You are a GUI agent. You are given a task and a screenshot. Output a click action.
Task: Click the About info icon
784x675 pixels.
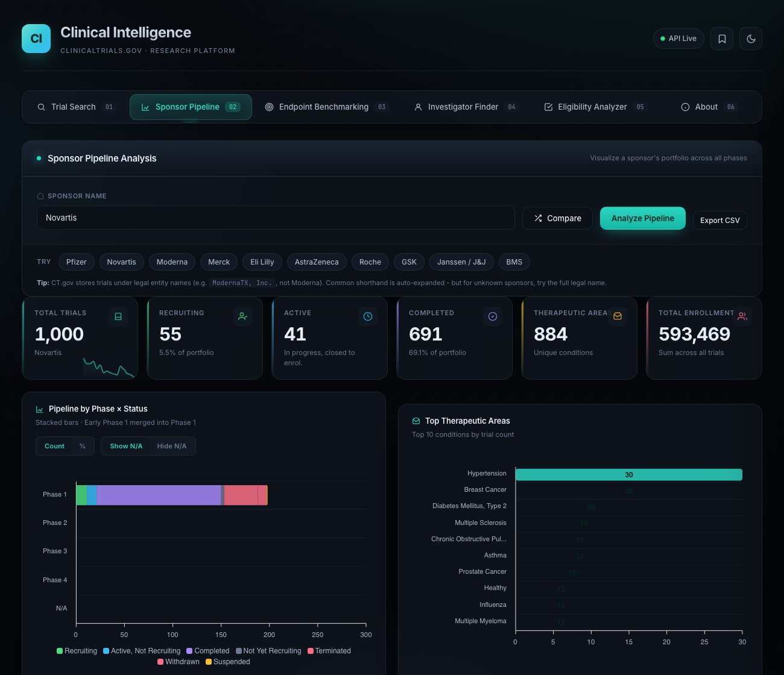coord(685,107)
